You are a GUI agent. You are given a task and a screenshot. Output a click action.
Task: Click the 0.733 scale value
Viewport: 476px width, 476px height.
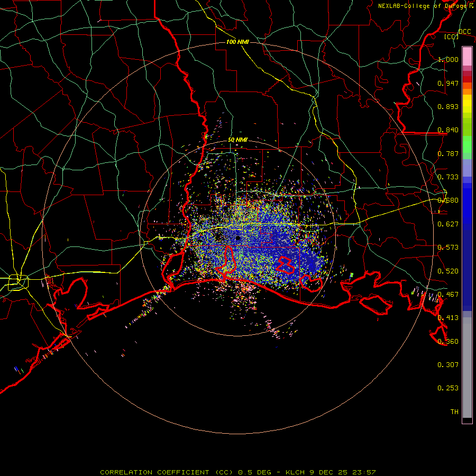click(448, 177)
